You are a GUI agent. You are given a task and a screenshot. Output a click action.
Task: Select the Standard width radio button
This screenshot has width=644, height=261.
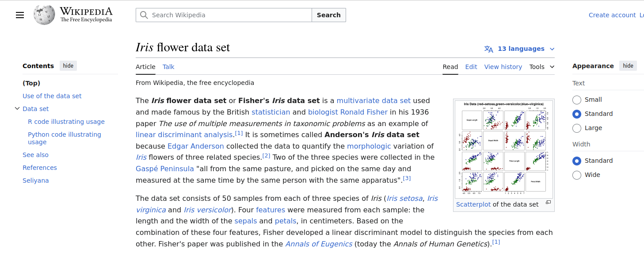click(x=577, y=161)
